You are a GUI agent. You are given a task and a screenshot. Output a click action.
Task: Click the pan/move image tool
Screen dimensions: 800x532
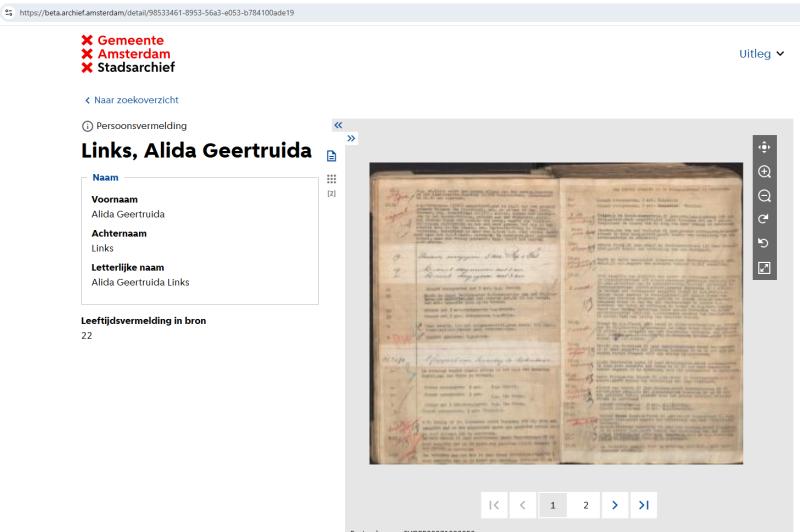[765, 147]
